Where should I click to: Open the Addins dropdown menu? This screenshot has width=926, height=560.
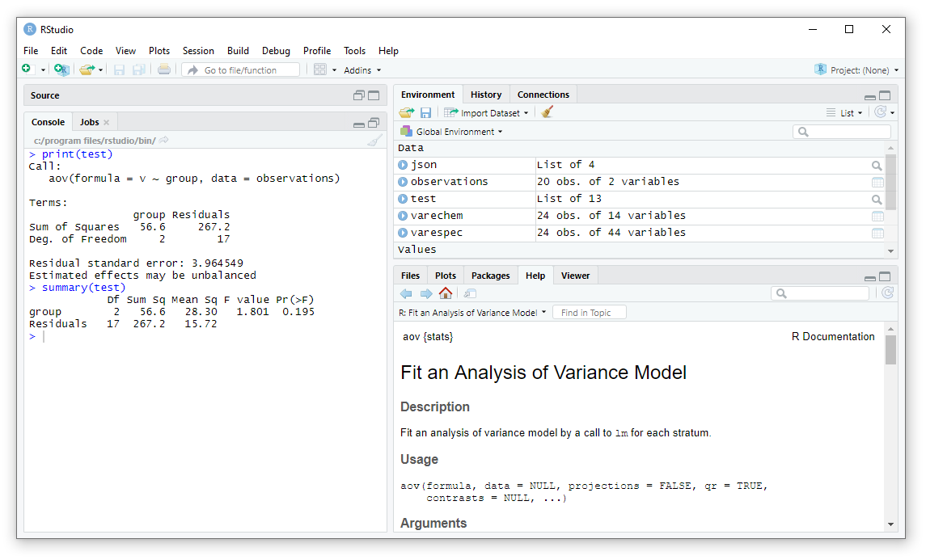click(362, 70)
